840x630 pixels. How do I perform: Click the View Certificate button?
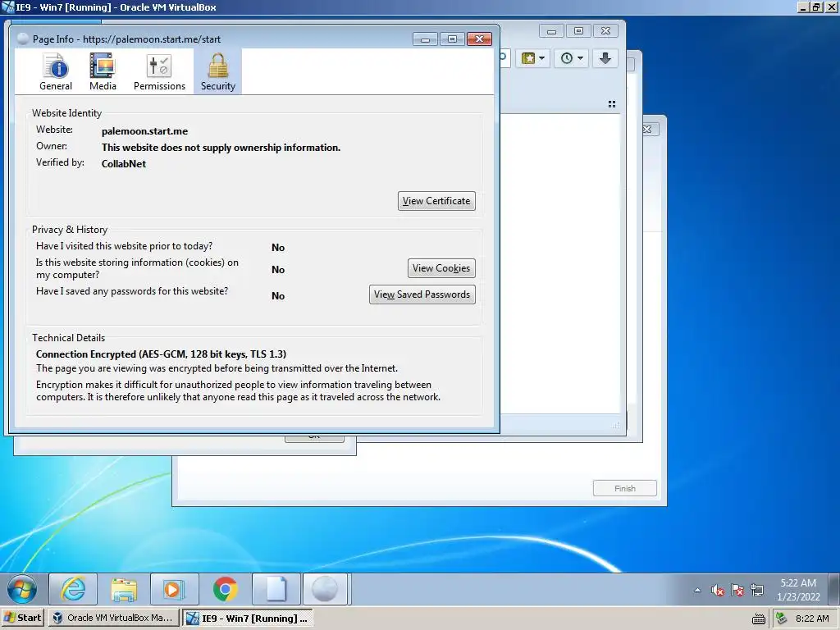coord(436,201)
